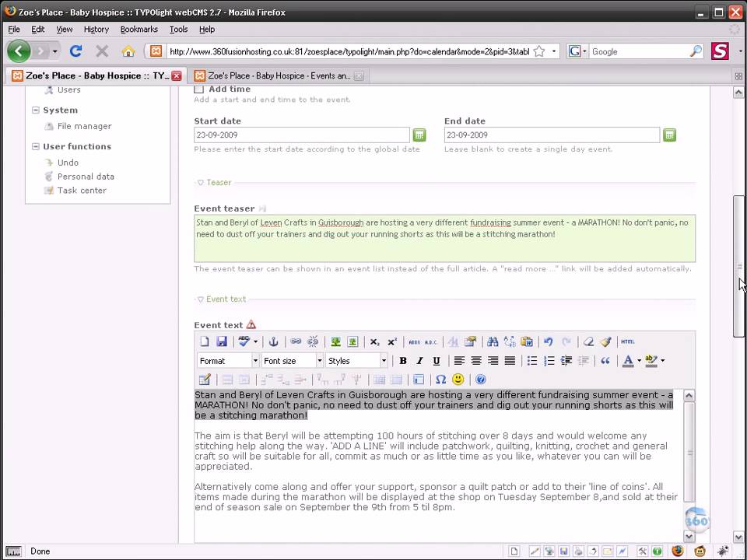
Task: Insert an ordered numbered list
Action: point(549,361)
